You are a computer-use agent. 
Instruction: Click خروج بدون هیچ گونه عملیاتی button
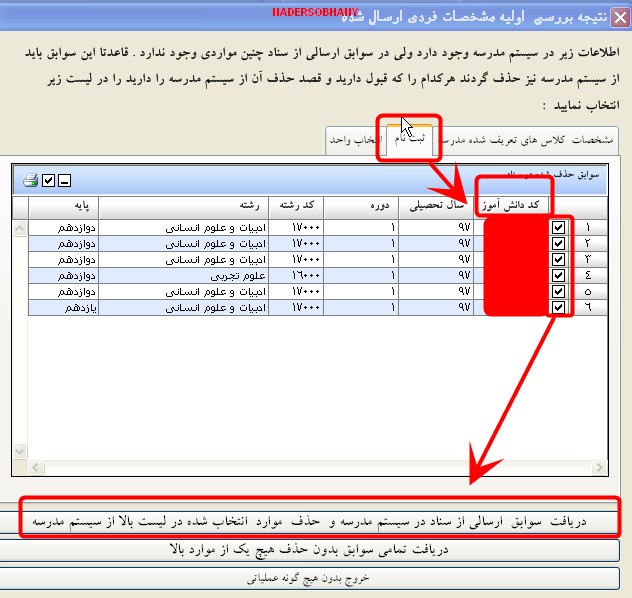click(310, 579)
